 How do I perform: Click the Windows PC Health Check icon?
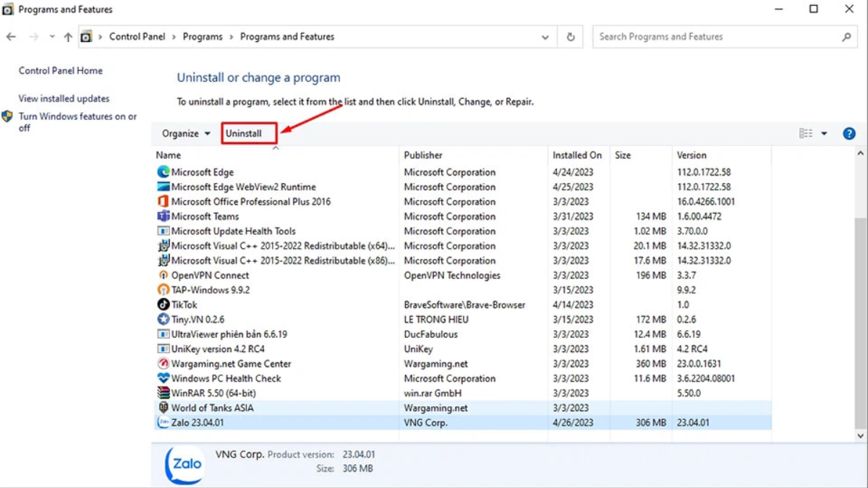pos(163,378)
